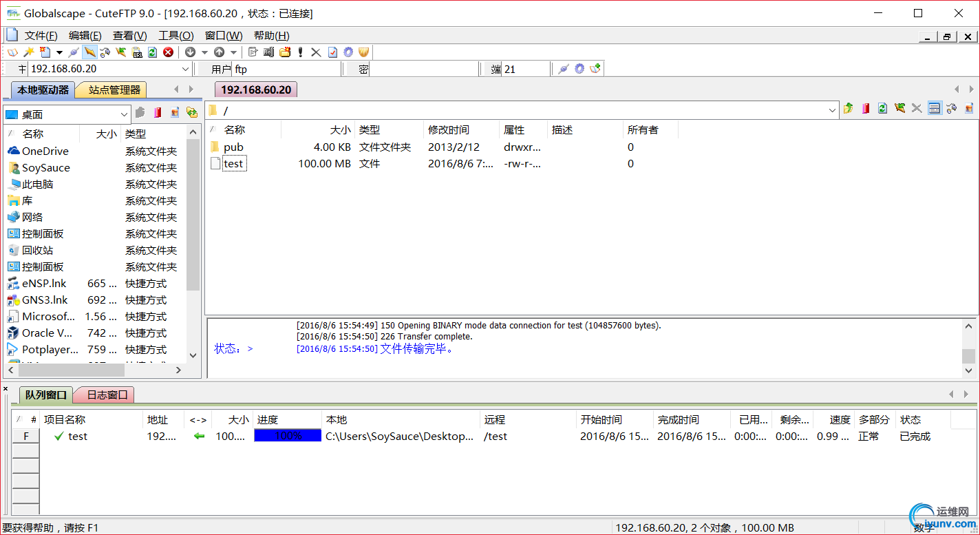Viewport: 980px width, 535px height.
Task: Launch the Connection Wizard wand icon
Action: (x=28, y=52)
